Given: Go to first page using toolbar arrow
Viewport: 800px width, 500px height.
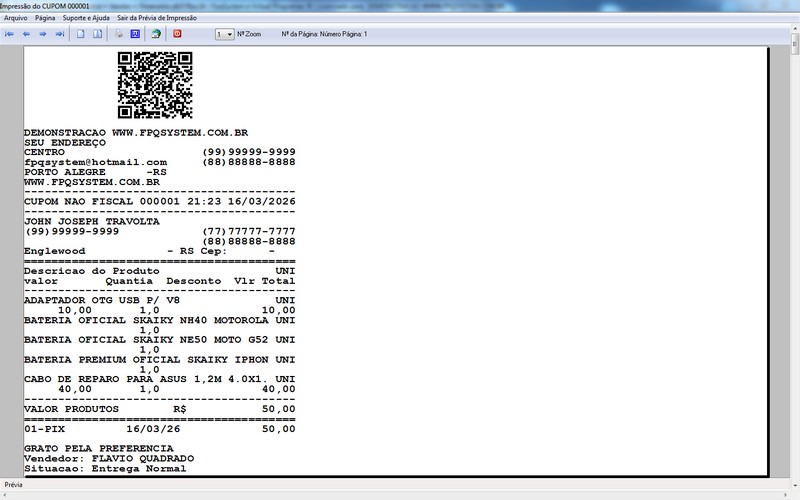Looking at the screenshot, I should click(x=9, y=34).
